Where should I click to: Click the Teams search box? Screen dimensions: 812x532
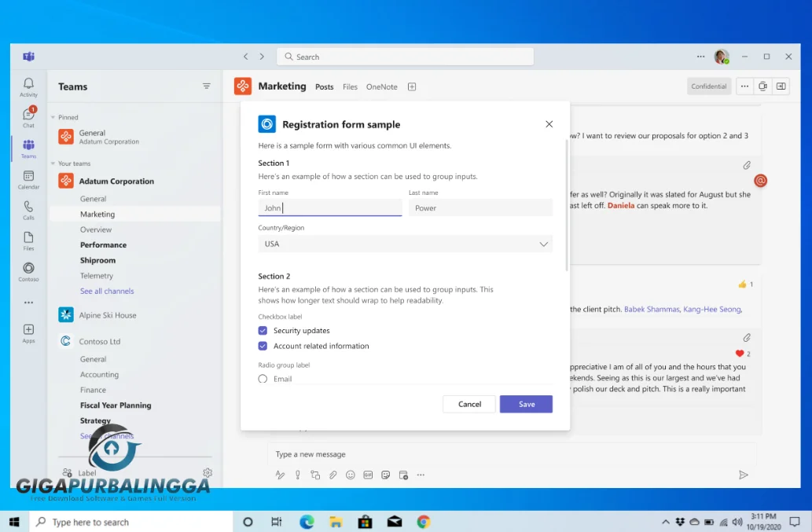point(405,57)
